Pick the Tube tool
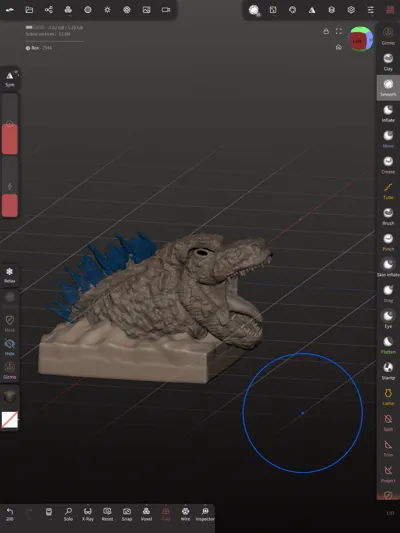The image size is (400, 533). tap(388, 191)
